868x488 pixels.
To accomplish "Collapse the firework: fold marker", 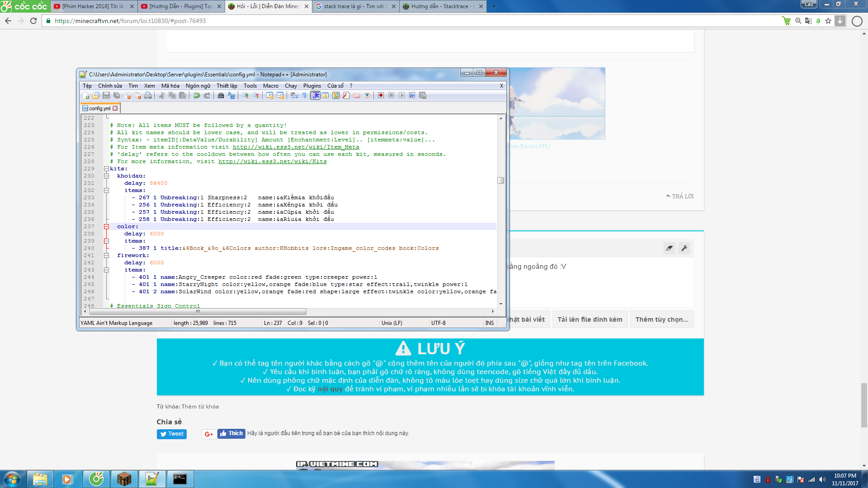I will pyautogui.click(x=106, y=255).
